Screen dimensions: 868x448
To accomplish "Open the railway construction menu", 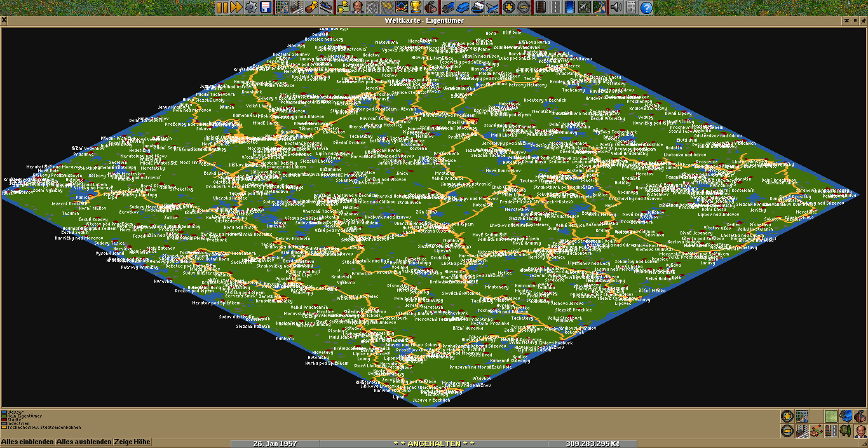I will coord(540,8).
